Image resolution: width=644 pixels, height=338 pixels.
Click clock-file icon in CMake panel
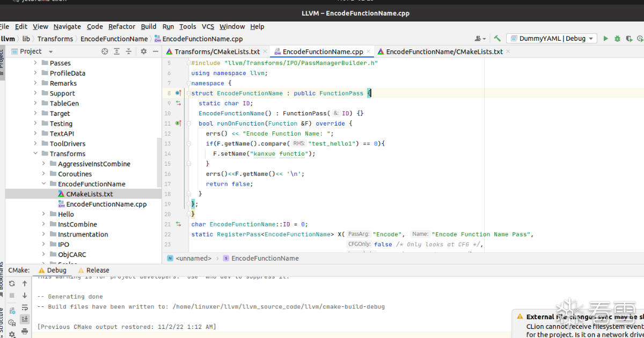pyautogui.click(x=12, y=322)
